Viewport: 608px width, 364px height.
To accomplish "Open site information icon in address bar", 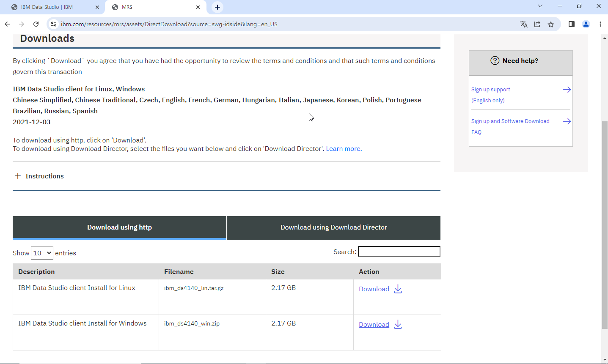I will coord(54,24).
